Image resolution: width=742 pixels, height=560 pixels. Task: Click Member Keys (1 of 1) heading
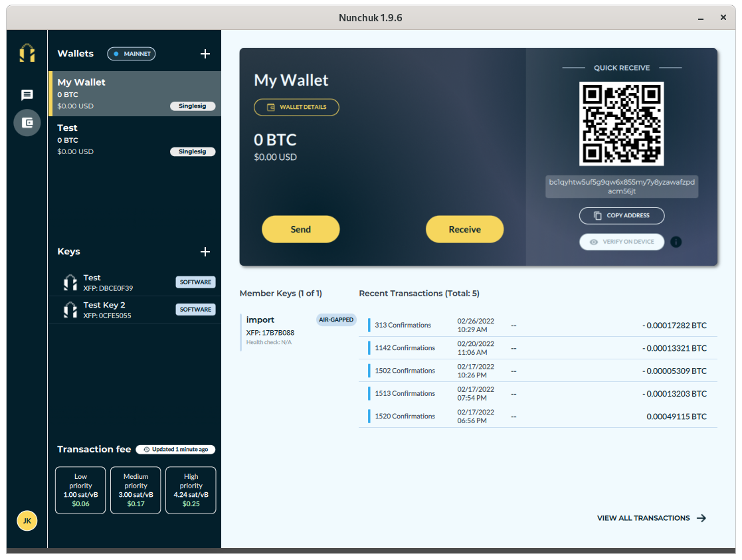click(280, 294)
